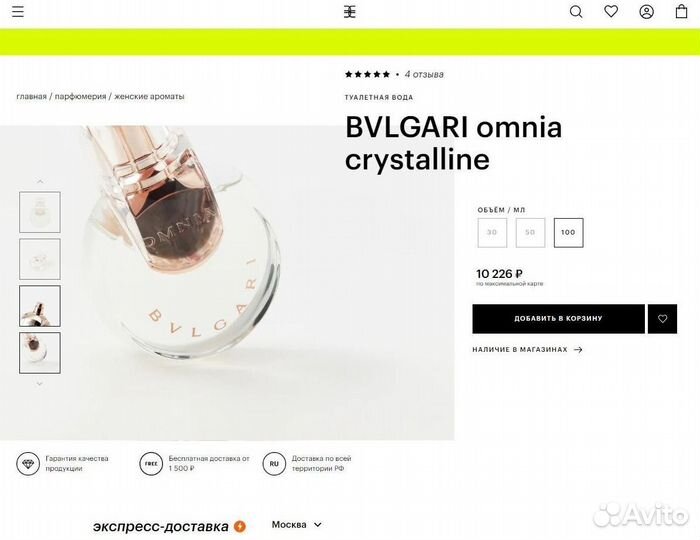Show previous thumbnails with up chevron
The height and width of the screenshot is (540, 700).
click(40, 181)
